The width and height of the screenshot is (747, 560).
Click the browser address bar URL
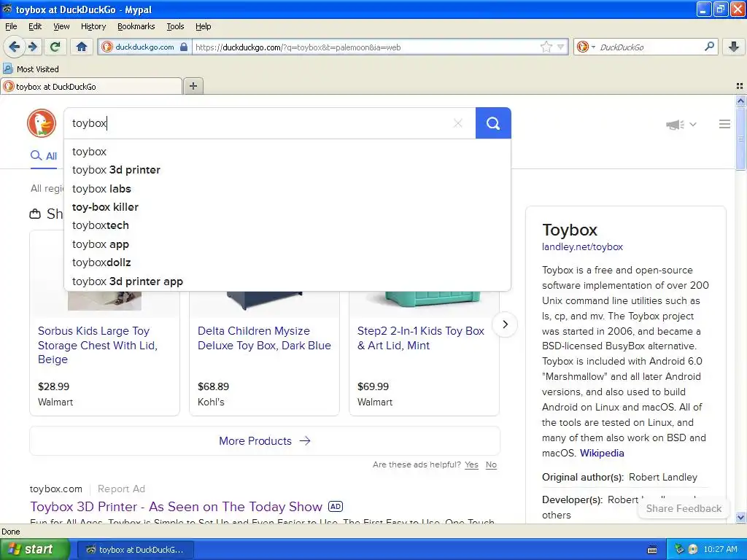point(365,47)
